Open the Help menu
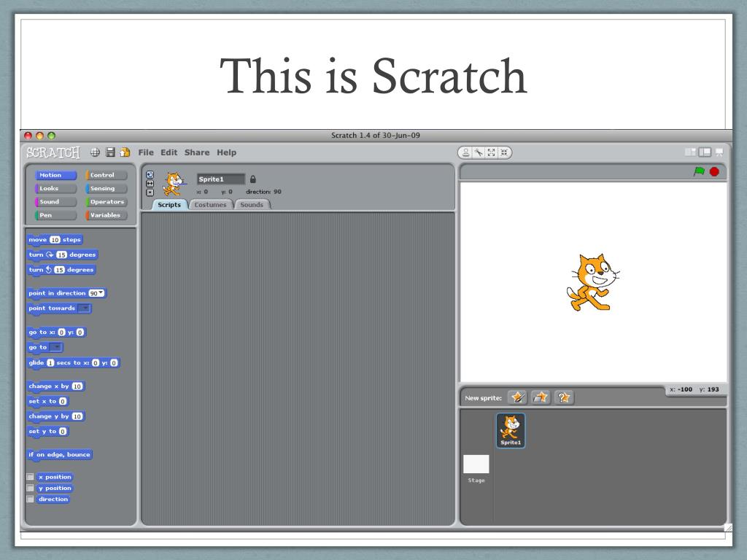Image resolution: width=747 pixels, height=560 pixels. 226,152
